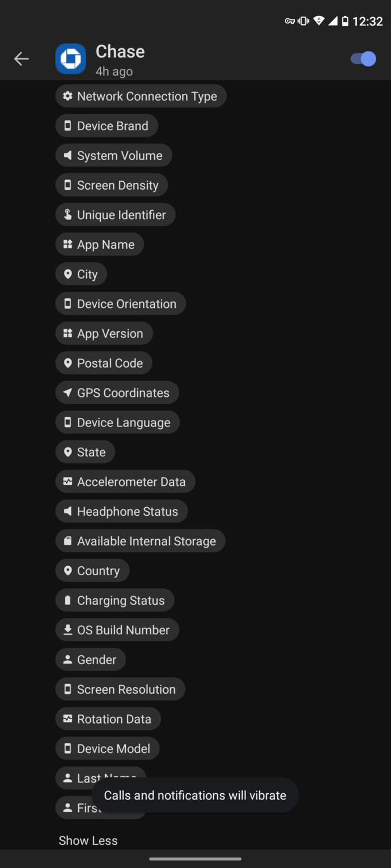Toggle the Chase tracking switch off

(x=363, y=59)
